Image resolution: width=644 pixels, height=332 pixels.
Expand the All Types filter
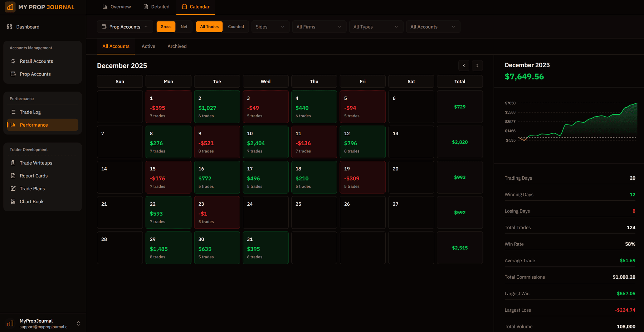coord(376,26)
